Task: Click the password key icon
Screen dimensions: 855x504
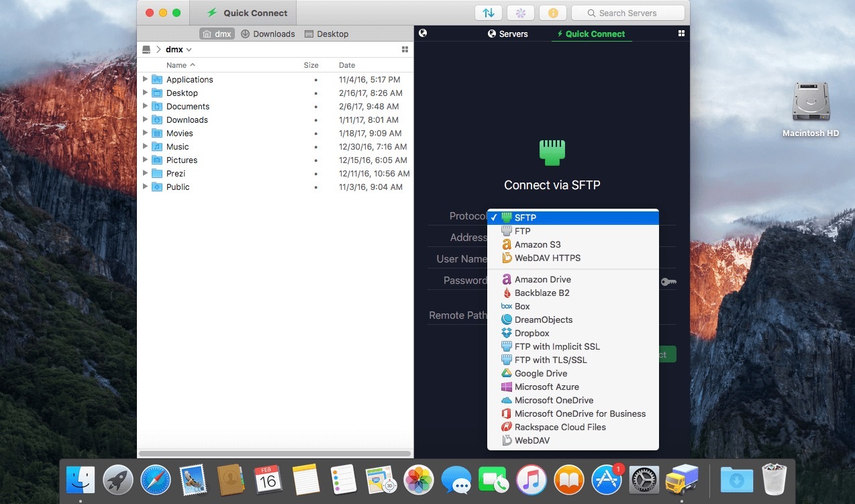Action: [668, 282]
